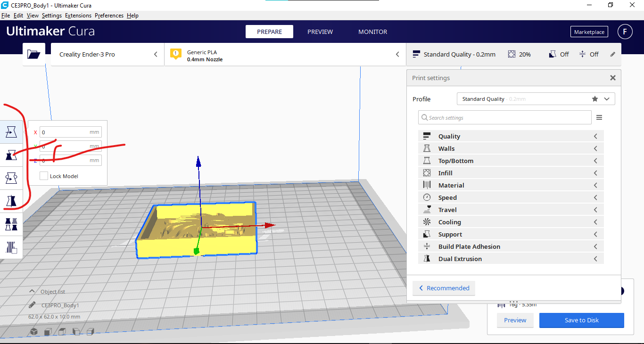Image resolution: width=644 pixels, height=344 pixels.
Task: Expand the Material settings category
Action: click(511, 185)
